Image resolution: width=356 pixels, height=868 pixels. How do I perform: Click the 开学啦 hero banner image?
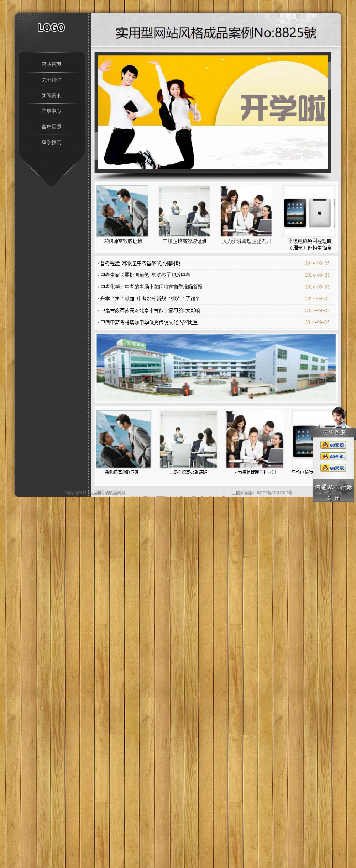pos(213,112)
